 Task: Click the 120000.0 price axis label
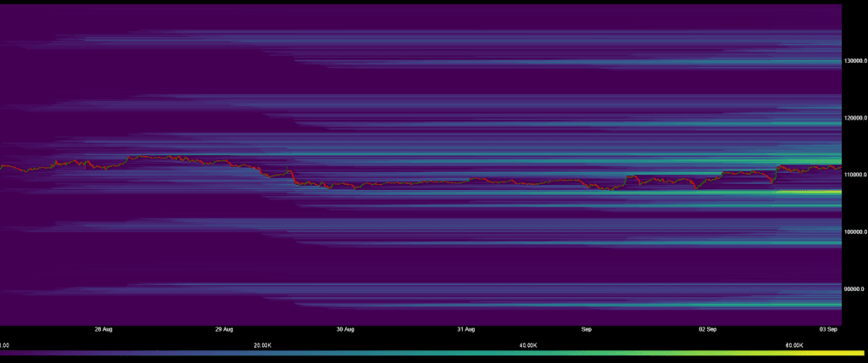click(854, 118)
